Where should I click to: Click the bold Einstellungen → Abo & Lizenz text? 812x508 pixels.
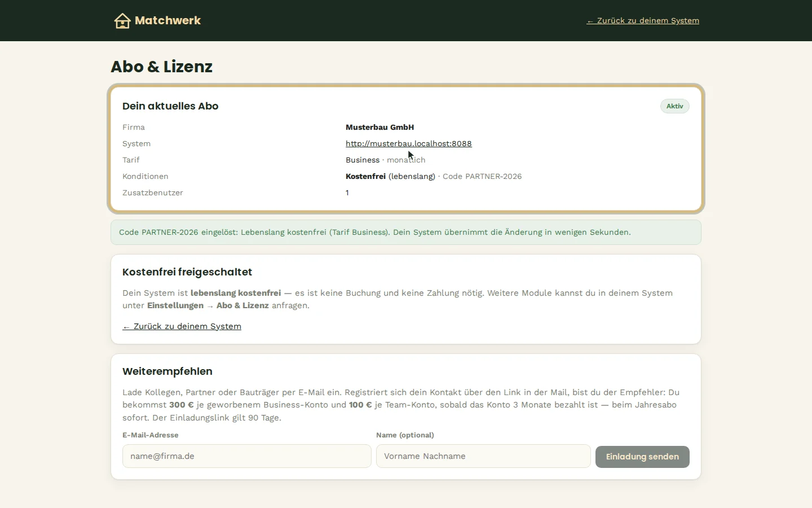(208, 305)
